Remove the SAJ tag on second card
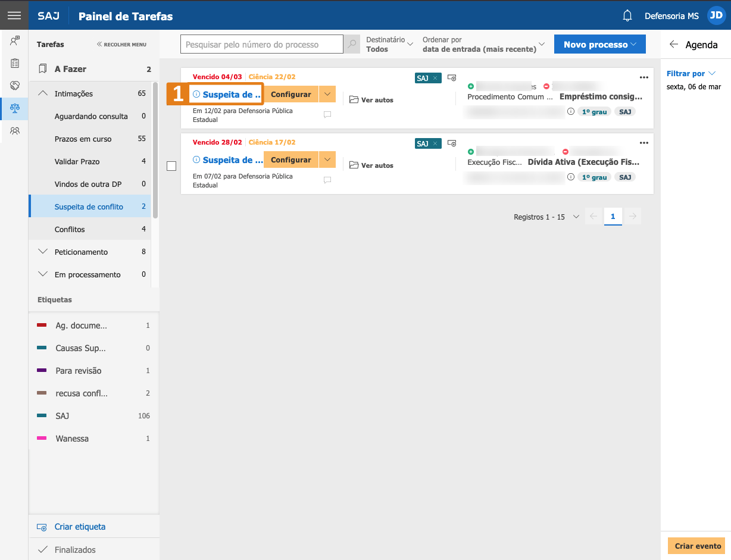The height and width of the screenshot is (560, 731). pos(435,143)
